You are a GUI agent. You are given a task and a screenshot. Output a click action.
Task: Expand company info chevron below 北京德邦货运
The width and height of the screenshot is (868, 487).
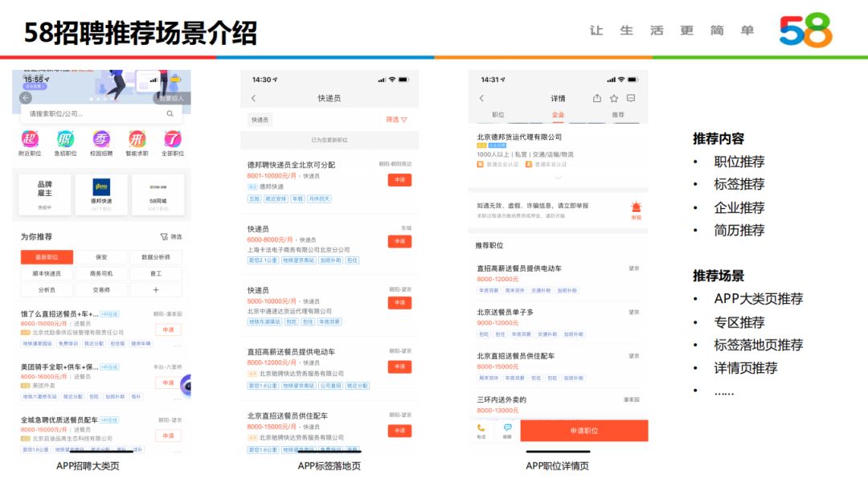pos(558,178)
